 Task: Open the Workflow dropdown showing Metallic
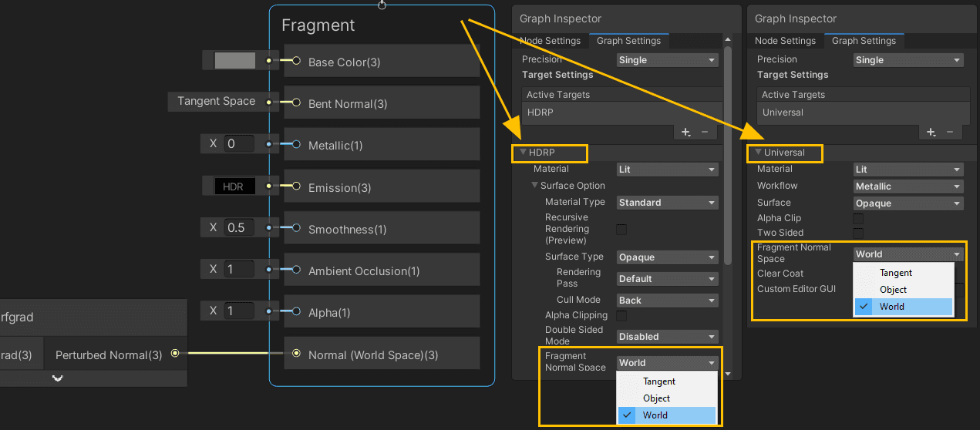coord(908,186)
